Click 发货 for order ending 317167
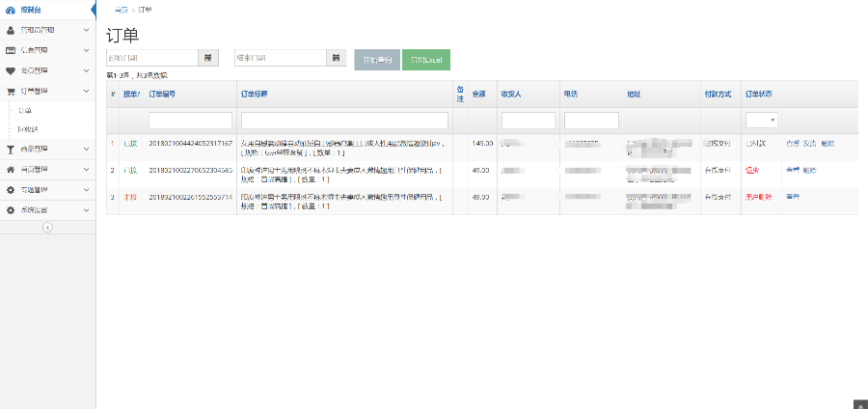This screenshot has height=409, width=868. (810, 144)
